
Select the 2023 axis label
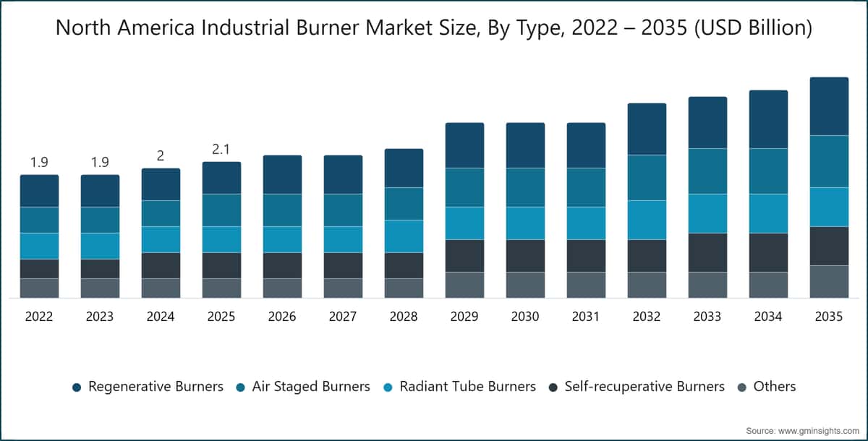coord(100,317)
